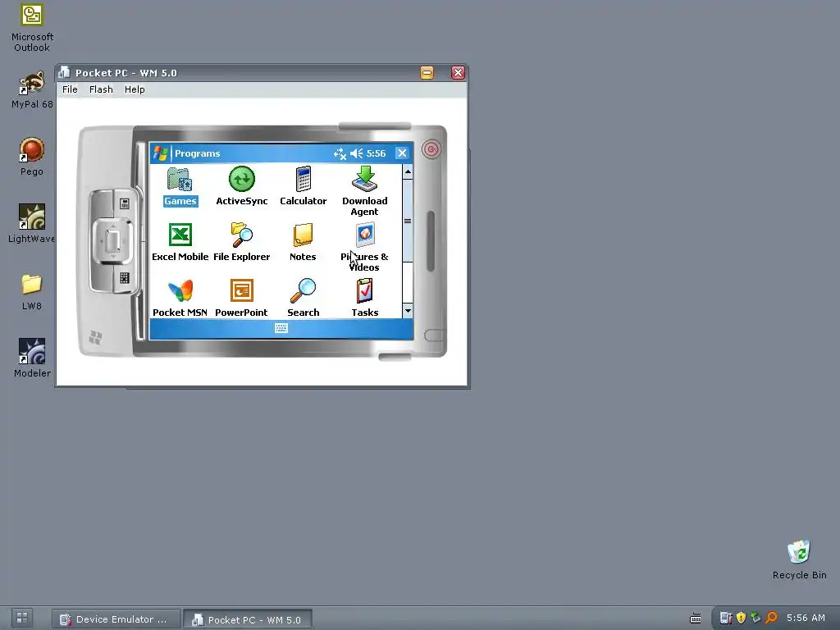Open the Tasks program
Image resolution: width=840 pixels, height=630 pixels.
coord(365,299)
